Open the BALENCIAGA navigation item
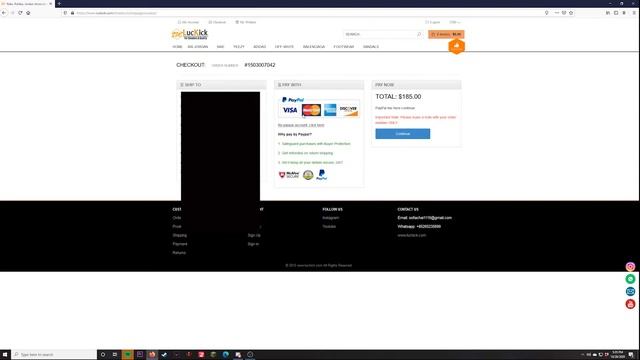Viewport: 640px width, 360px height. click(x=314, y=47)
